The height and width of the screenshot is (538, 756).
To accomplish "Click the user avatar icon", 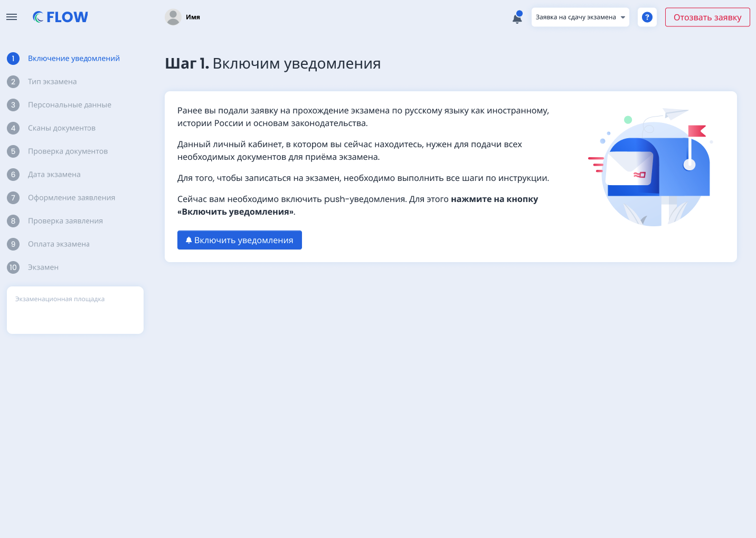I will [x=173, y=17].
